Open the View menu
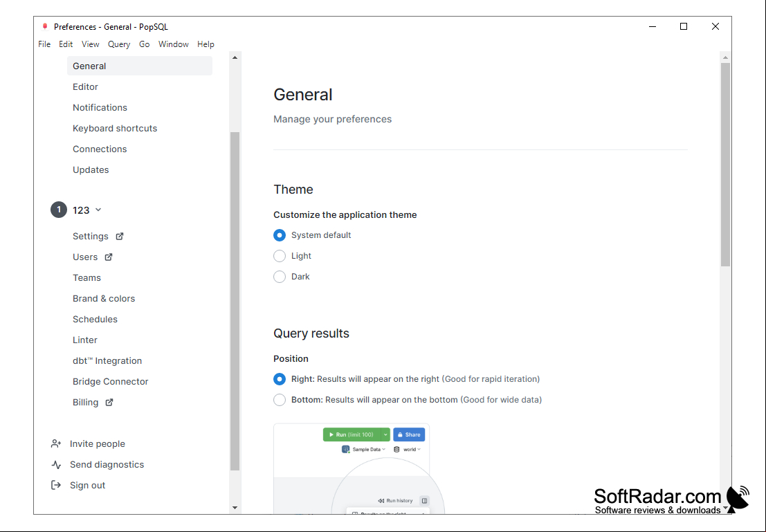Image resolution: width=766 pixels, height=532 pixels. (91, 44)
